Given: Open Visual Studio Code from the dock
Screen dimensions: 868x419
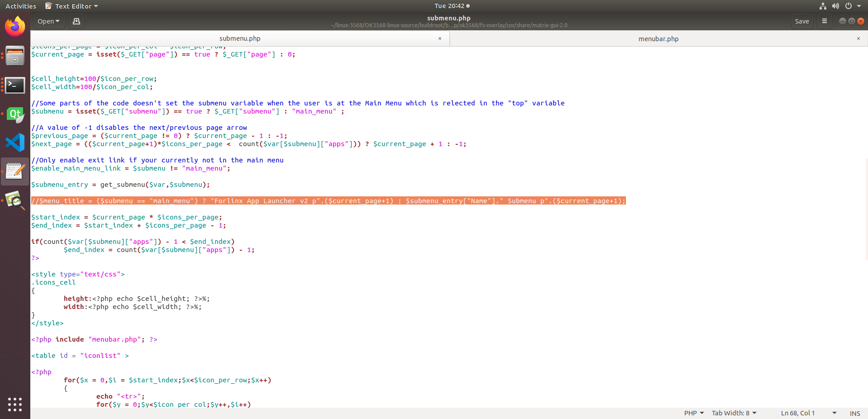Looking at the screenshot, I should pos(15,143).
